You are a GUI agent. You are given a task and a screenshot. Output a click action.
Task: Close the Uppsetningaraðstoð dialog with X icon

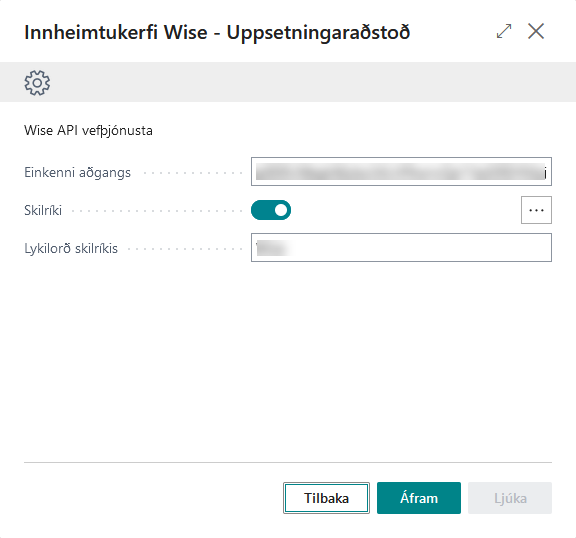[x=536, y=31]
